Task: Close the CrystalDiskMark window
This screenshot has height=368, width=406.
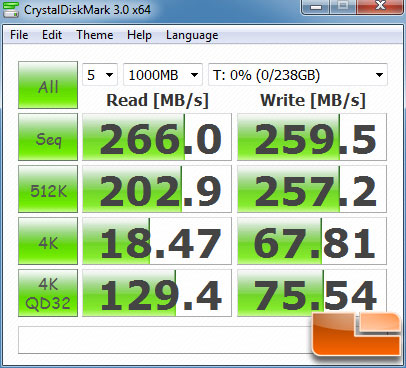Action: pos(380,7)
